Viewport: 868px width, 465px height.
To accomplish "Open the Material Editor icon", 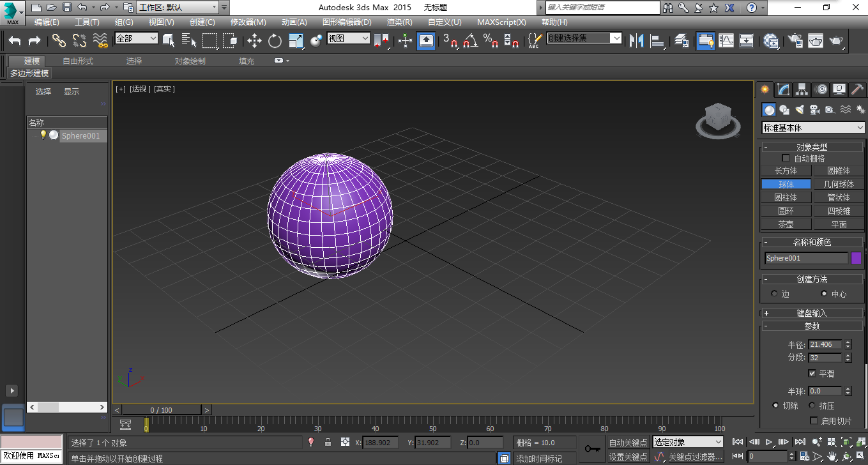I will (x=772, y=41).
